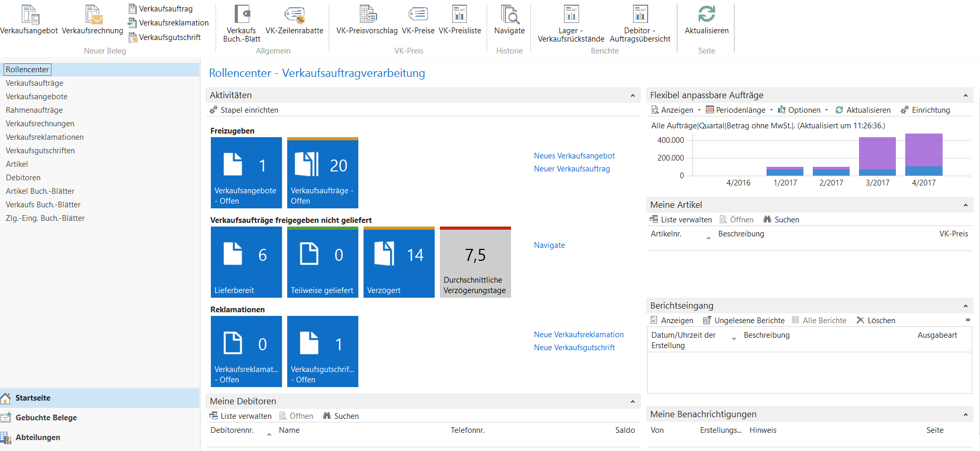The height and width of the screenshot is (451, 980).
Task: Click Löschen in Berichtseingang
Action: 876,321
